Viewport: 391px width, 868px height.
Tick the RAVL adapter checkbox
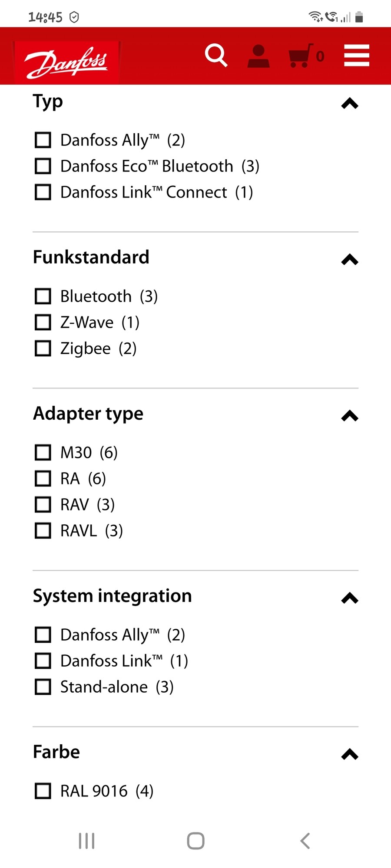(x=43, y=531)
